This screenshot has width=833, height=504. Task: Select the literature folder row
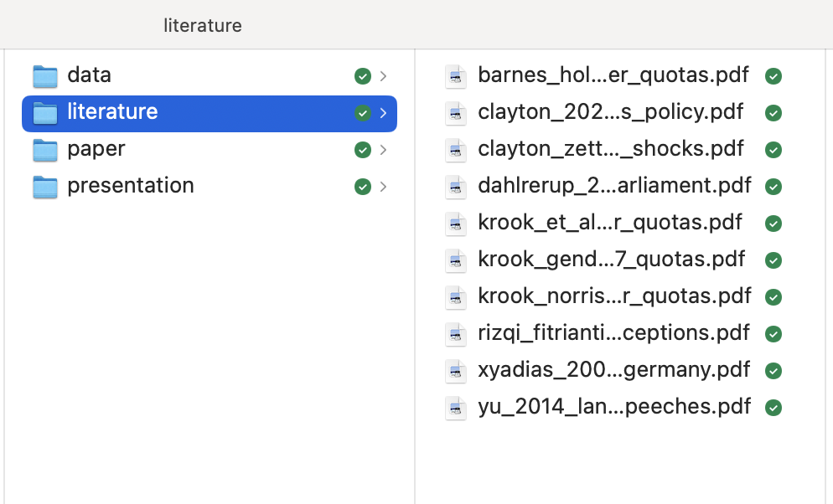point(210,113)
